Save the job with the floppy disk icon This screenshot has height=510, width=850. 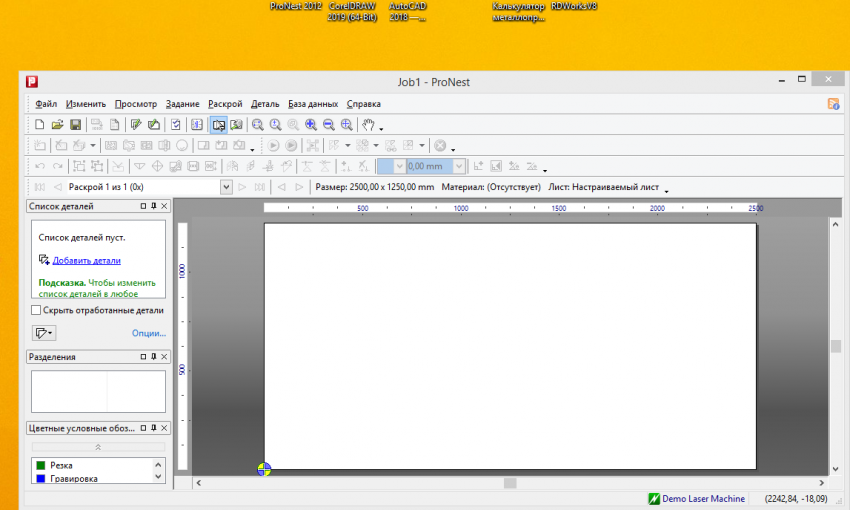75,125
